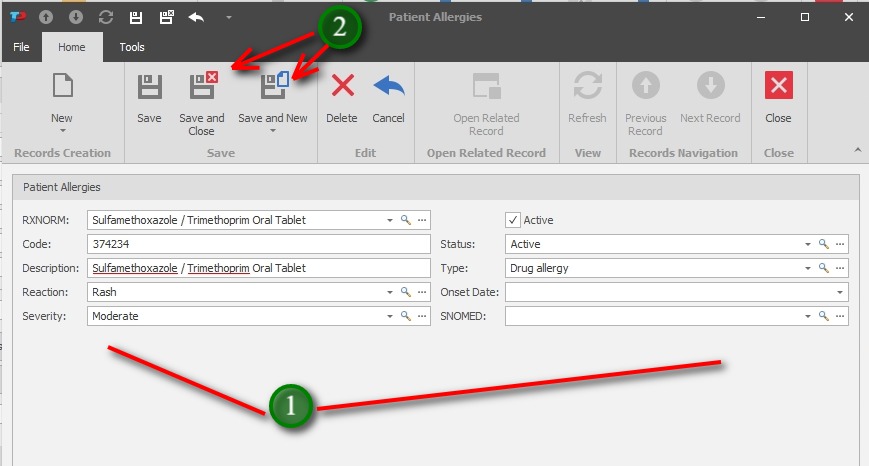Screen dimensions: 869x466
Task: Expand the Onset Date dropdown
Action: 840,292
